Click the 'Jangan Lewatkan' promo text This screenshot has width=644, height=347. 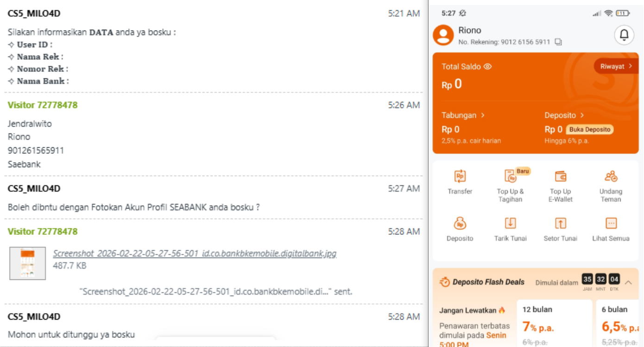point(467,310)
